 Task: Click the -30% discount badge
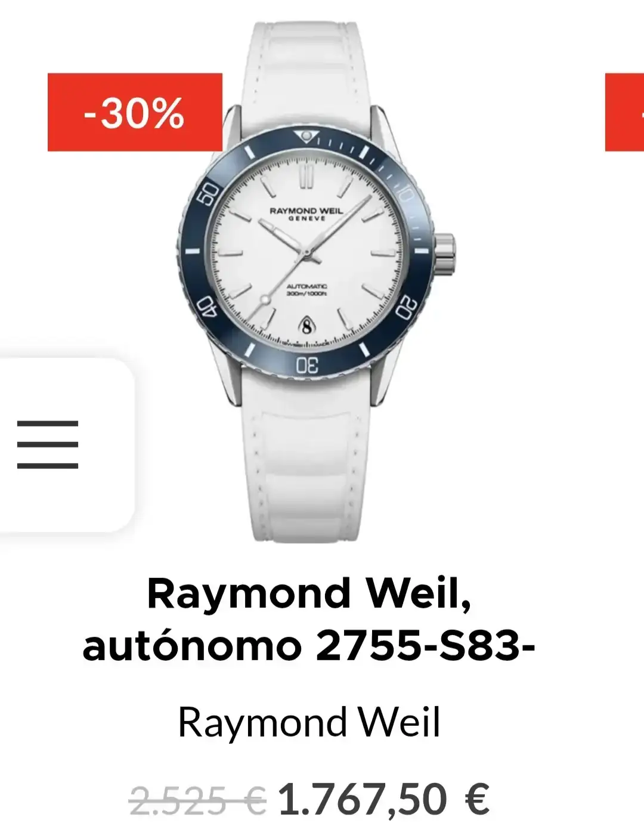point(135,112)
